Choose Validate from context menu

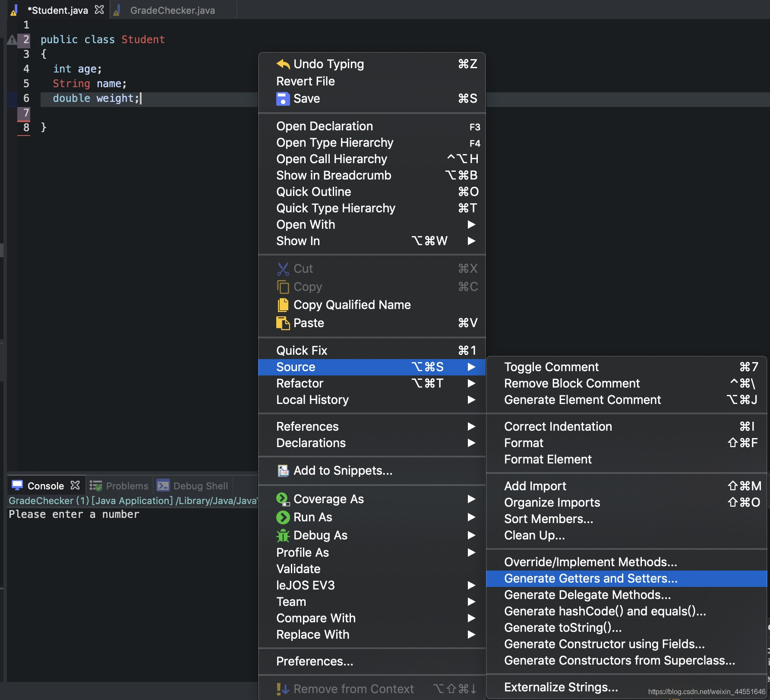tap(372, 569)
